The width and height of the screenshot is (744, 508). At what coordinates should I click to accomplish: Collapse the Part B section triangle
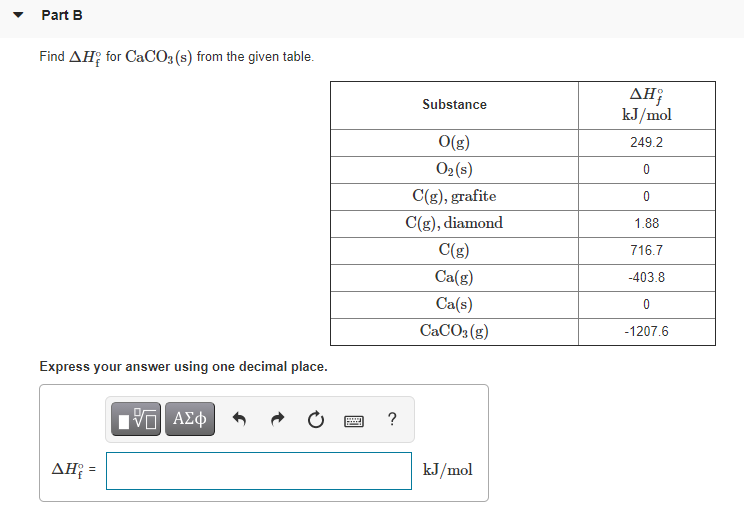(x=18, y=15)
